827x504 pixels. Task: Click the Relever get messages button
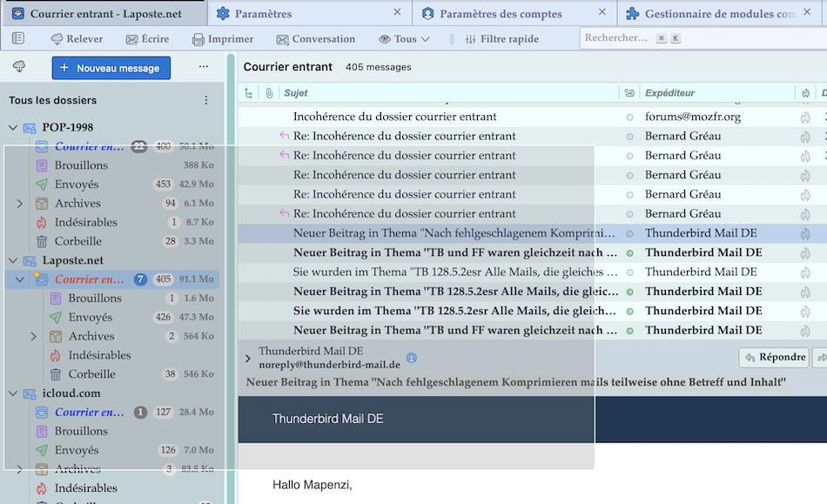coord(77,39)
